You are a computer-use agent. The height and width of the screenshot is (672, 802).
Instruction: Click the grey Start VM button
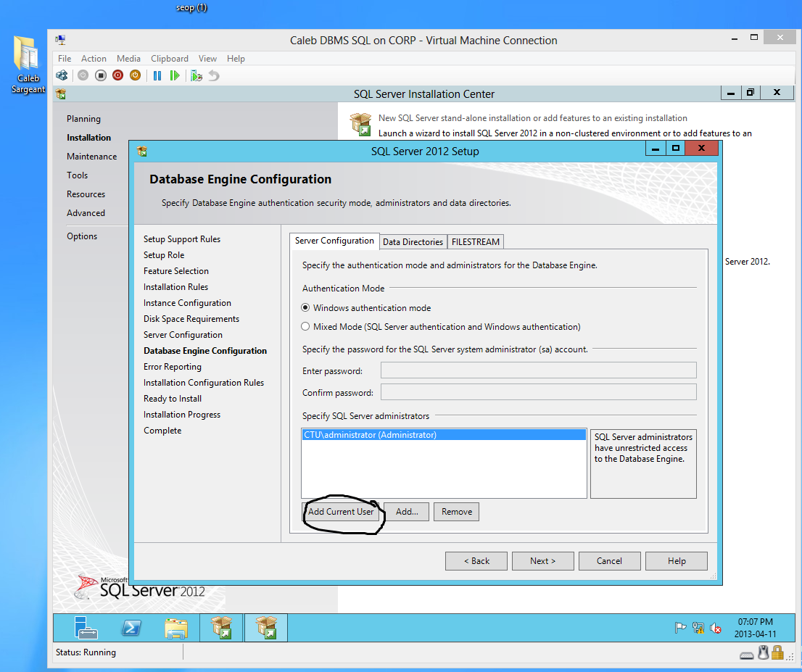[83, 75]
